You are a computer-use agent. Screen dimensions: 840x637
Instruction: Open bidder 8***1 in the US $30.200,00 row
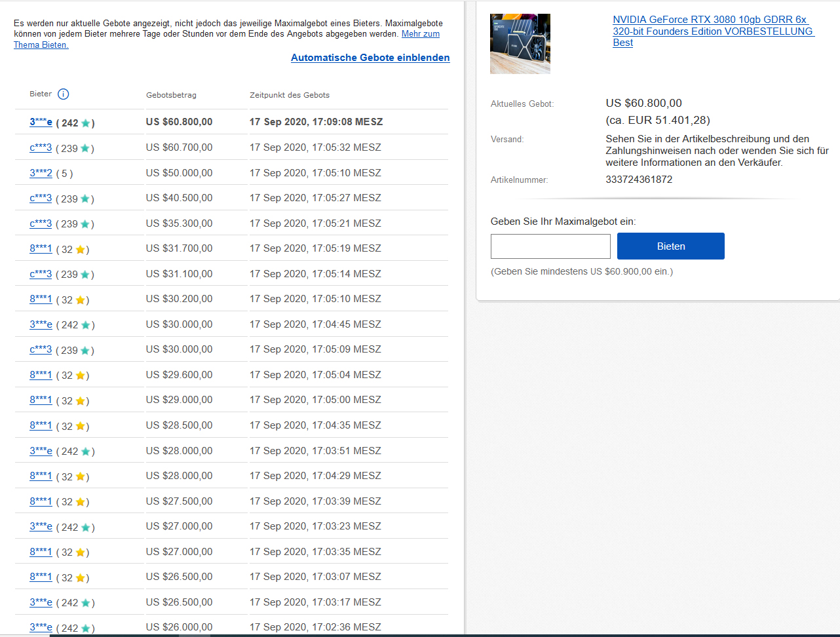[41, 299]
